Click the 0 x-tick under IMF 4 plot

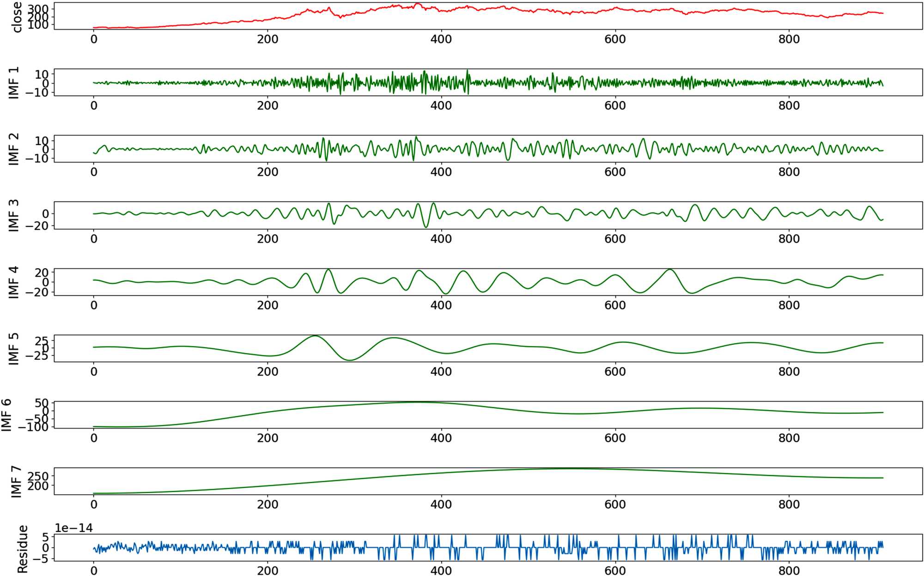[94, 305]
